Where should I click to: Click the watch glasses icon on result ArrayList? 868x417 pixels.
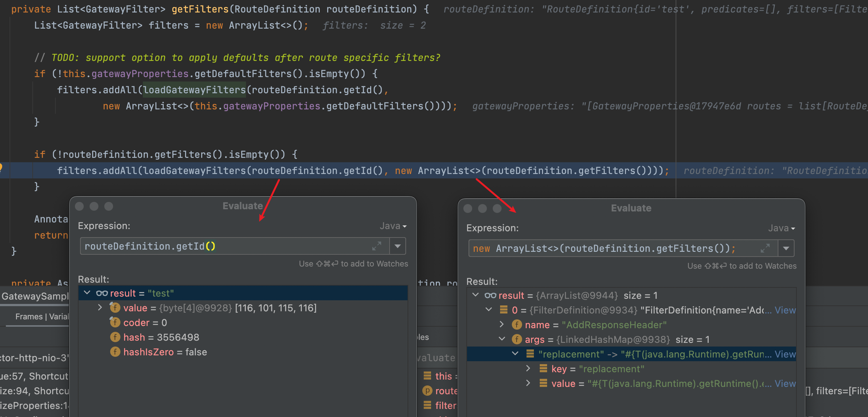[x=490, y=295]
